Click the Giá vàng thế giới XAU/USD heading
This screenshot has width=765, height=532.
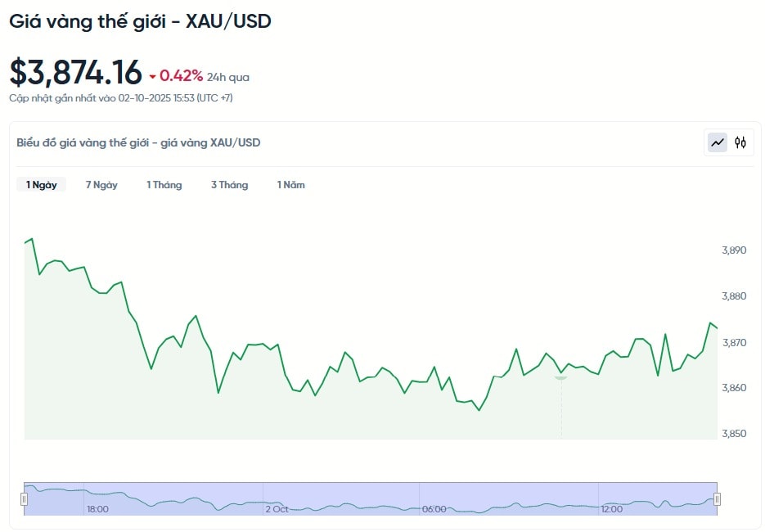point(140,21)
